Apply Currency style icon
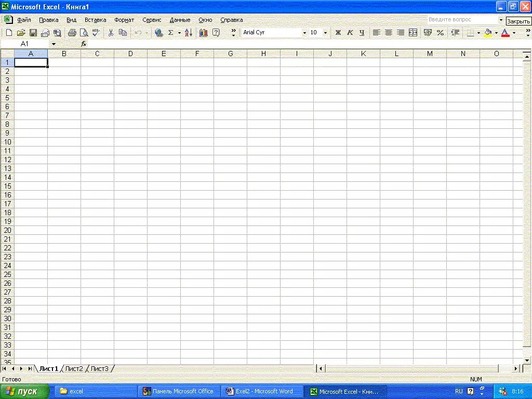The width and height of the screenshot is (532, 399). (x=428, y=33)
